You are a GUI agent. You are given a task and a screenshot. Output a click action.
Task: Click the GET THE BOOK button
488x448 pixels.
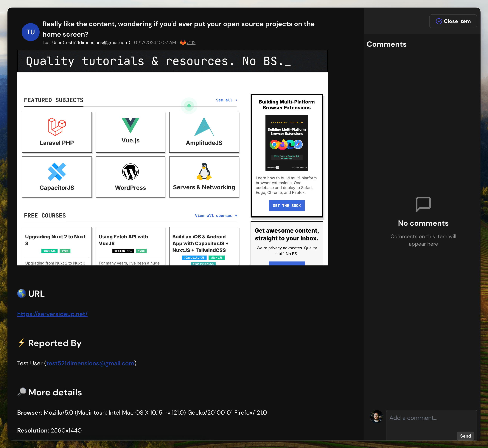point(287,206)
